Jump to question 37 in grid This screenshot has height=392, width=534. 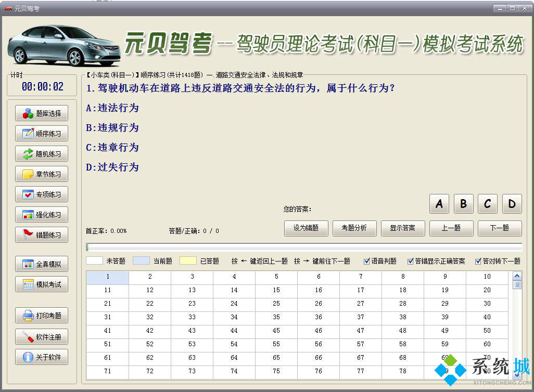pyautogui.click(x=361, y=317)
